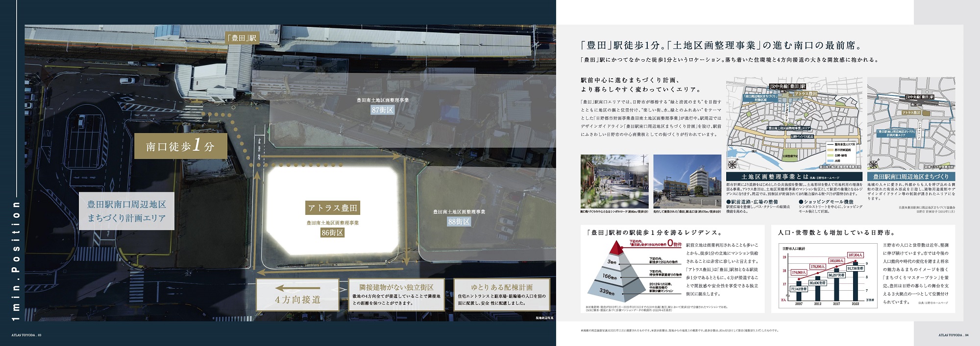The width and height of the screenshot is (980, 346).
Task: Click the '187,304人' population data label
Action: pyautogui.click(x=855, y=255)
